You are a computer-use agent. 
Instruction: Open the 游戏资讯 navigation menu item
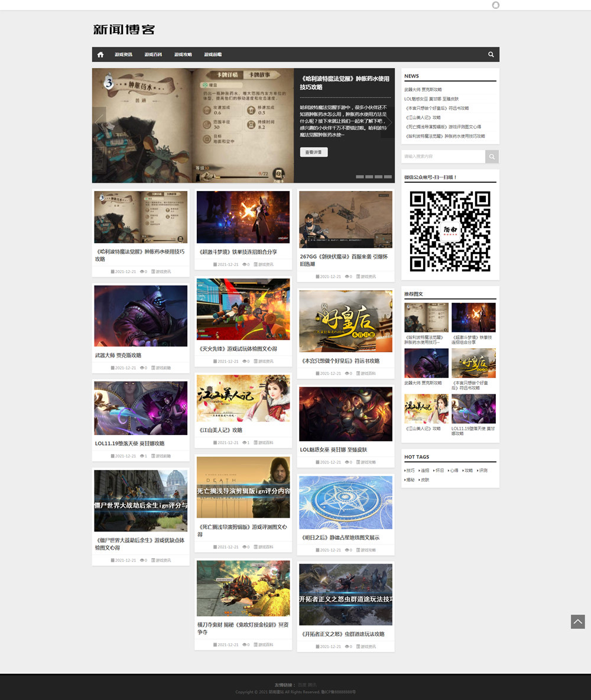pyautogui.click(x=123, y=54)
